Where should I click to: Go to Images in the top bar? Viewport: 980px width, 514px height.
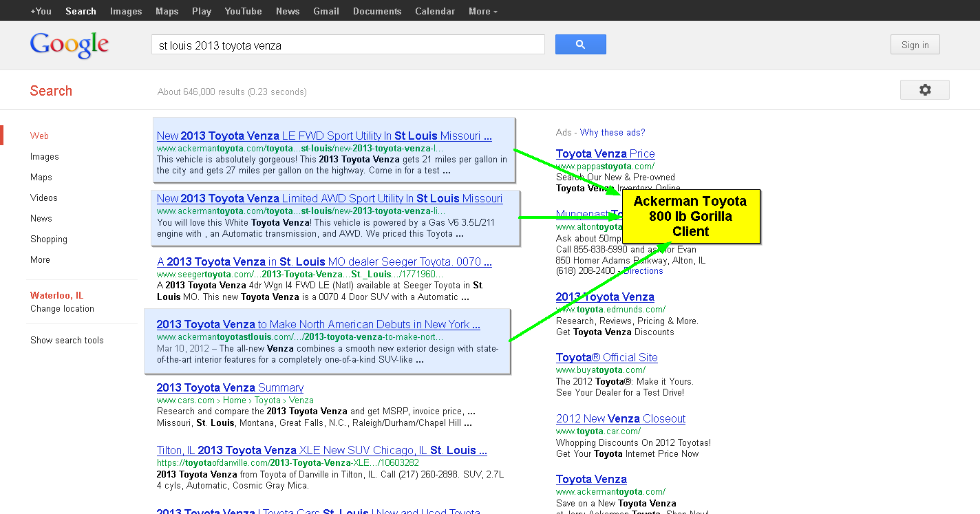point(126,11)
